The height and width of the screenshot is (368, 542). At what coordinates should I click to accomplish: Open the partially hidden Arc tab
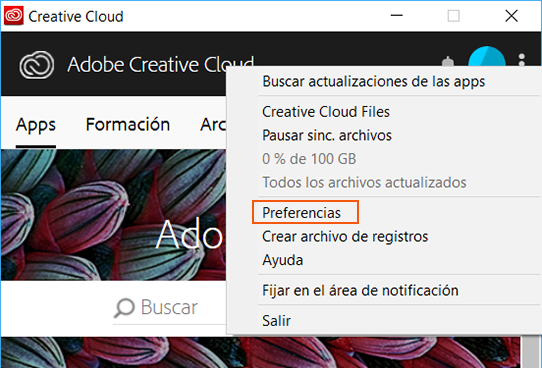213,124
